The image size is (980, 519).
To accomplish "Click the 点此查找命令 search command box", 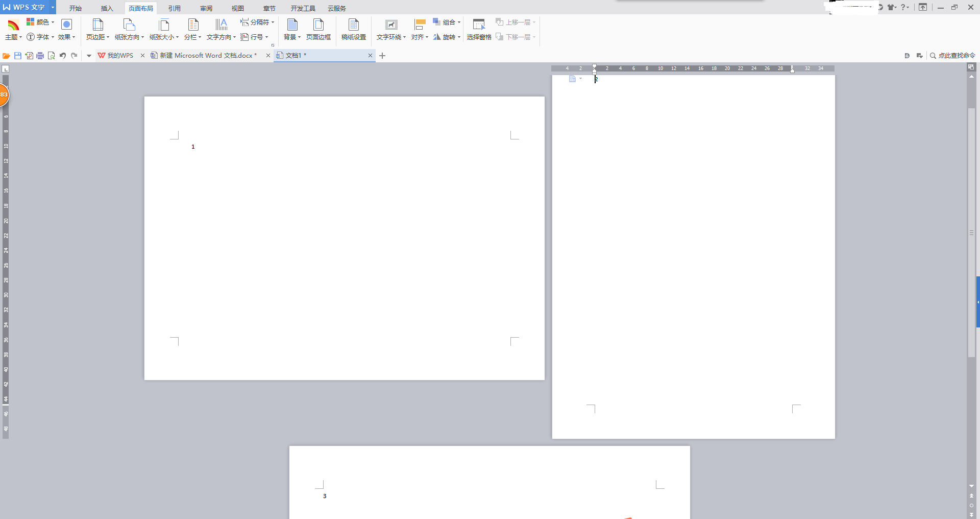I will point(952,56).
